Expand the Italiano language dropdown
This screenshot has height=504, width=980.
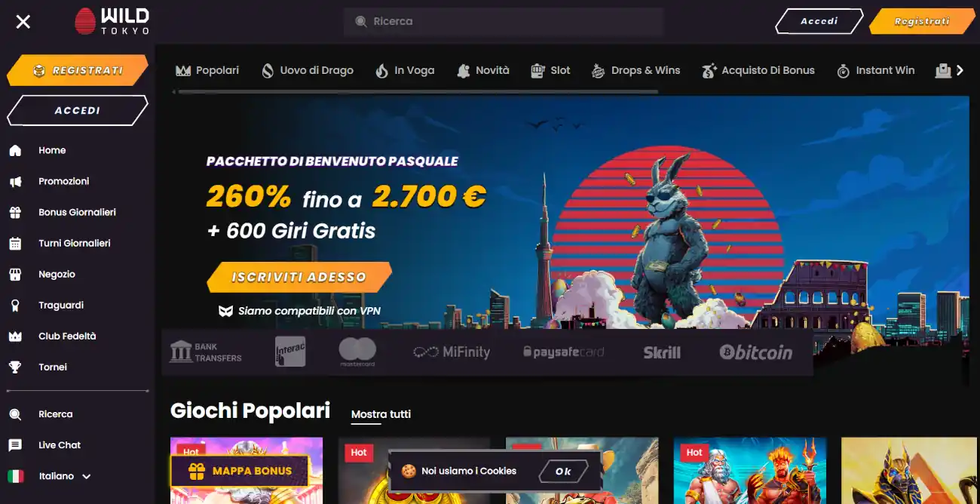[86, 477]
